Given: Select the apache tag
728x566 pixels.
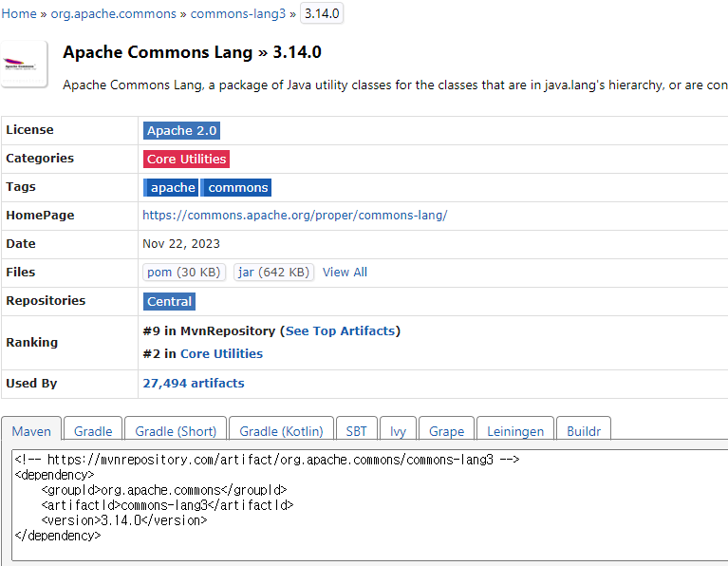Looking at the screenshot, I should [x=171, y=188].
